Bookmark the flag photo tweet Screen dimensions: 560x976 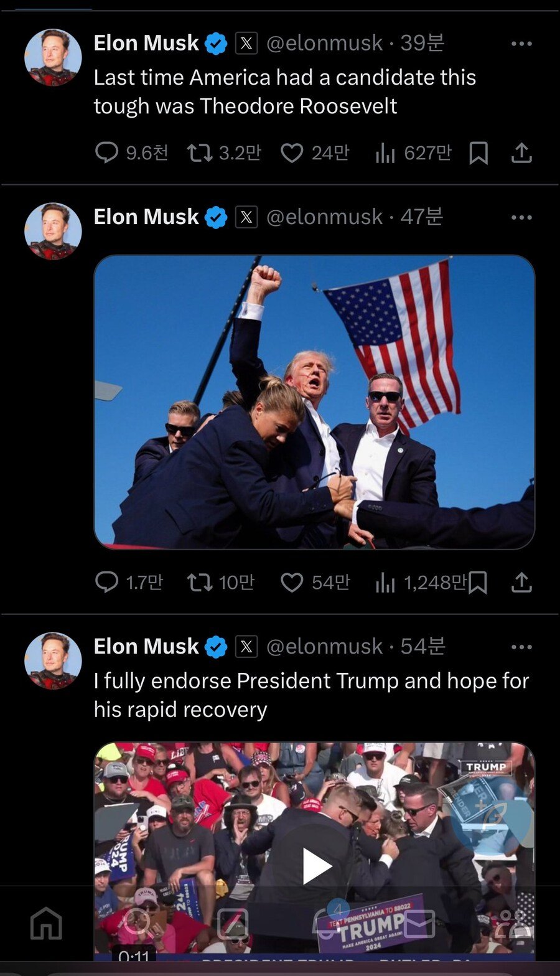pos(478,583)
